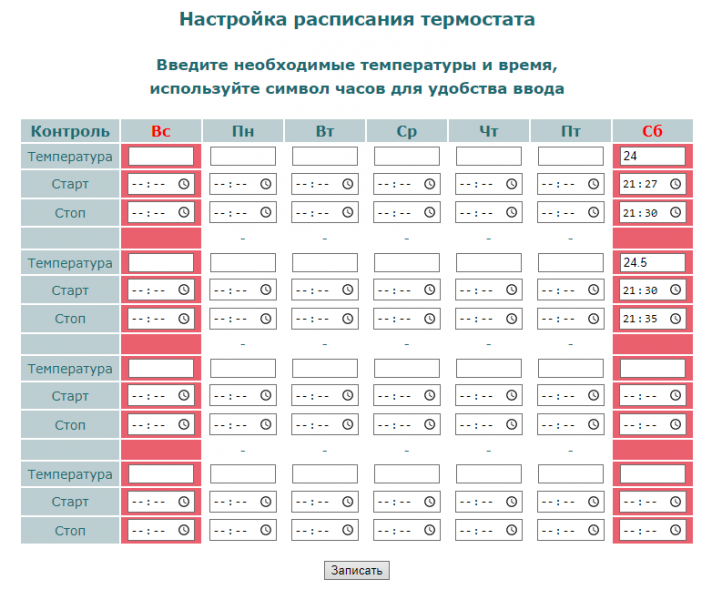The width and height of the screenshot is (712, 600).
Task: Click clock icon in fourth block Стоп, Пн column
Action: (x=266, y=530)
